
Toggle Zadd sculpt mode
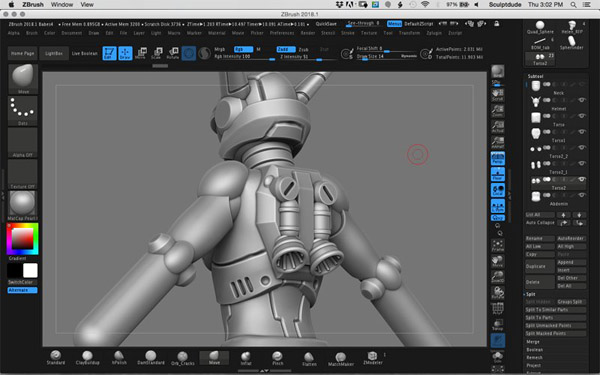pyautogui.click(x=286, y=49)
